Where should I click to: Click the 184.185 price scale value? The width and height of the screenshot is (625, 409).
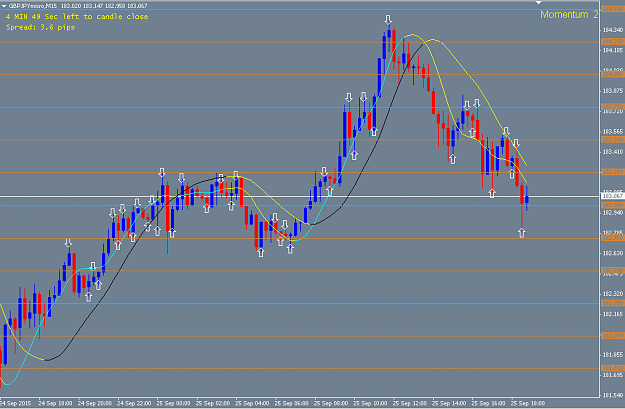pyautogui.click(x=613, y=50)
